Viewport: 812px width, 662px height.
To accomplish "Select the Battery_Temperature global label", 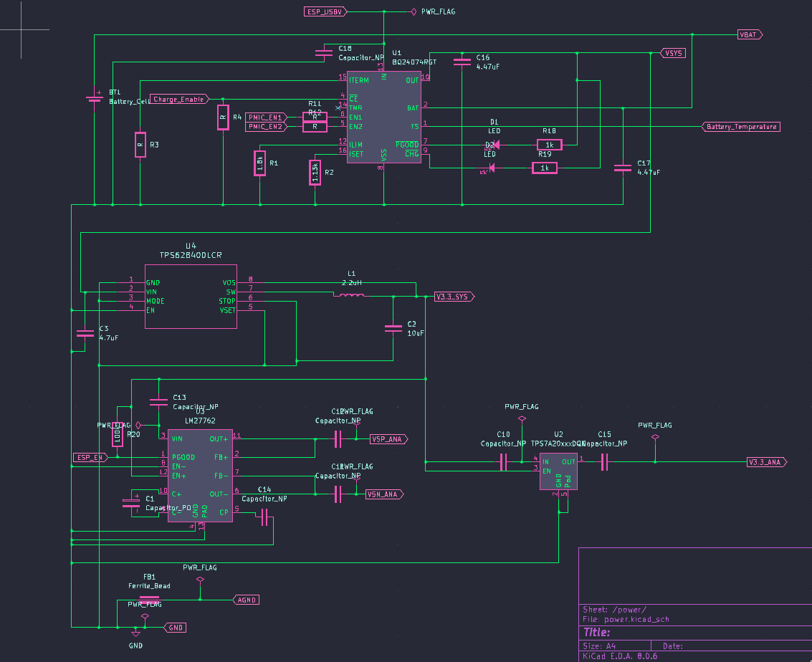I will pyautogui.click(x=741, y=126).
